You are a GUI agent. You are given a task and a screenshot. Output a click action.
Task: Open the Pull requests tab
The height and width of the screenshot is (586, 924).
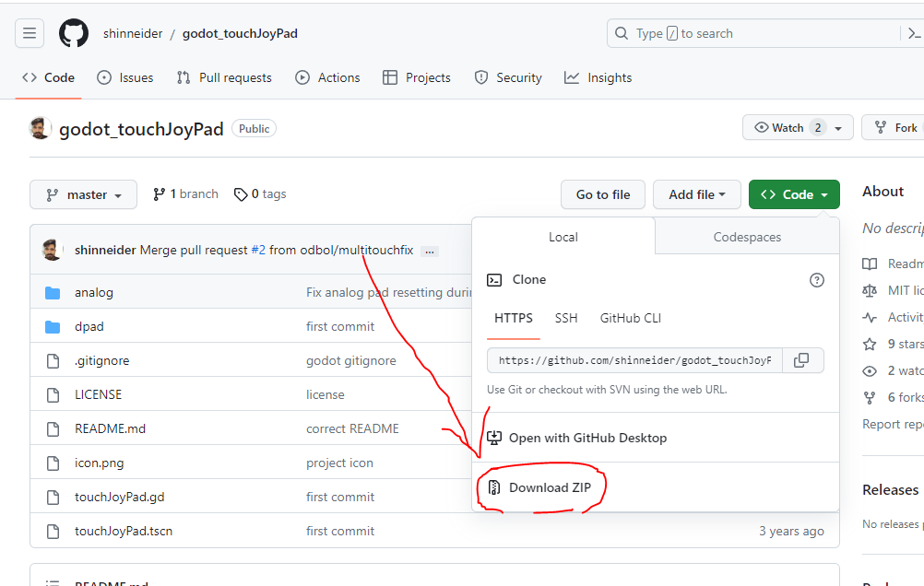(x=224, y=77)
